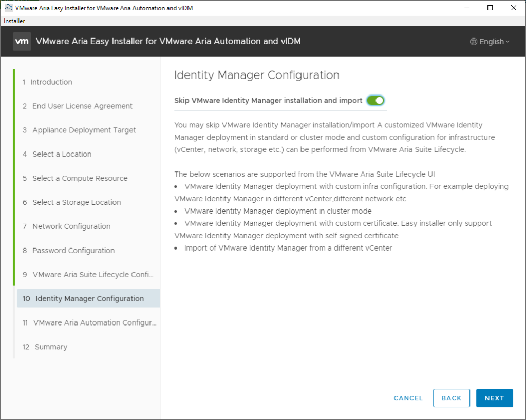The image size is (526, 420).
Task: Click the installer app icon in title bar
Action: coord(8,8)
